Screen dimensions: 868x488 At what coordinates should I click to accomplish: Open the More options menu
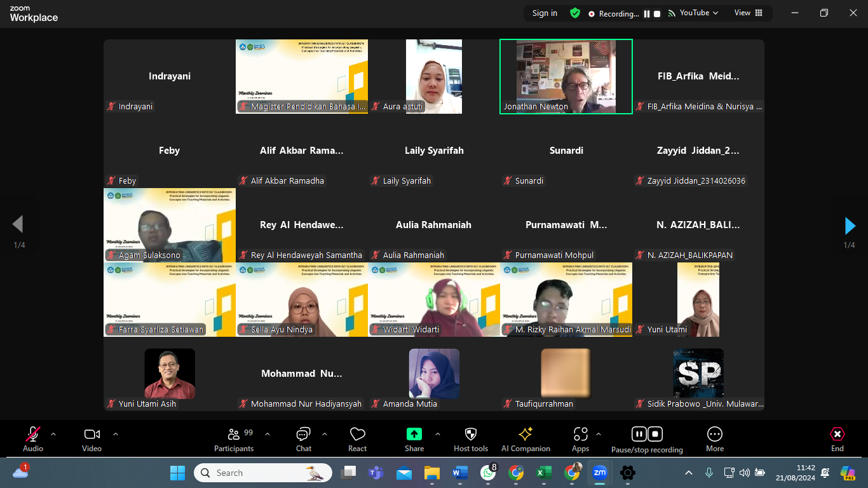click(714, 439)
